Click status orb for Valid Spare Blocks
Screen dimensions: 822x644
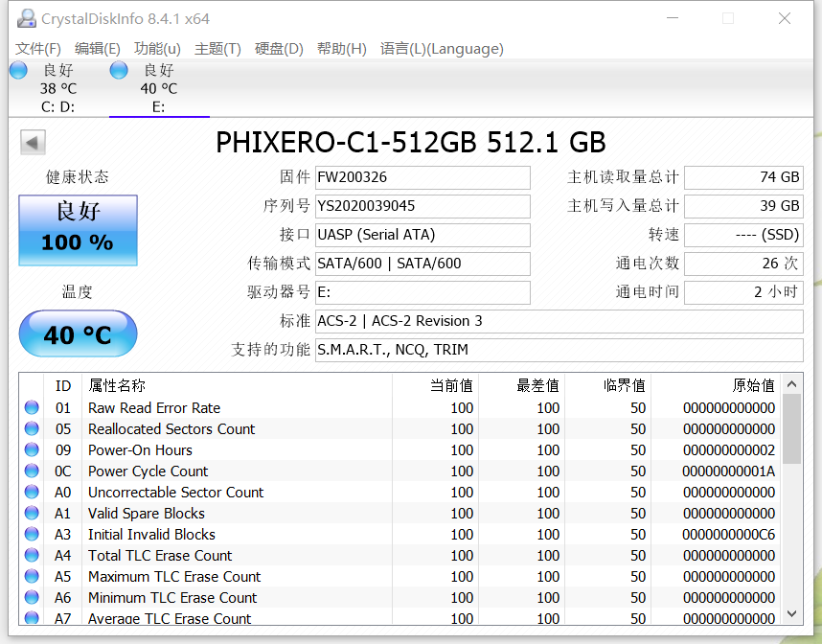32,513
